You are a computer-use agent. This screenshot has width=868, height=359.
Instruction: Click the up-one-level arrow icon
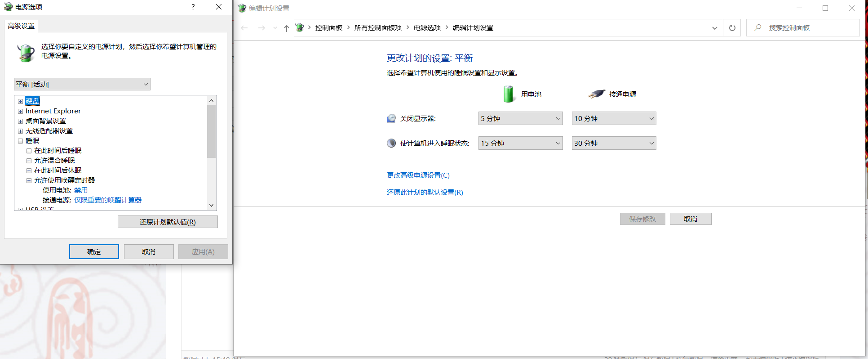coord(287,28)
